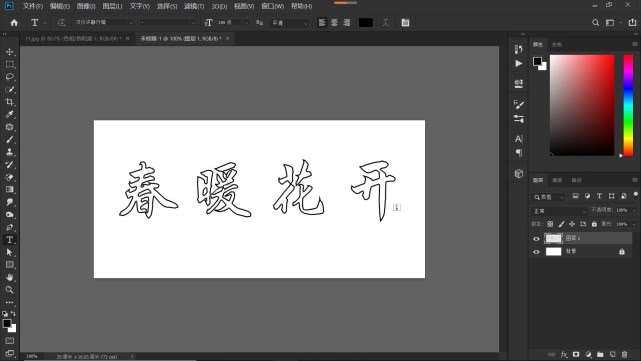Select the Horizontal Type tool in toolbox
Image resolution: width=641 pixels, height=361 pixels.
coord(9,240)
